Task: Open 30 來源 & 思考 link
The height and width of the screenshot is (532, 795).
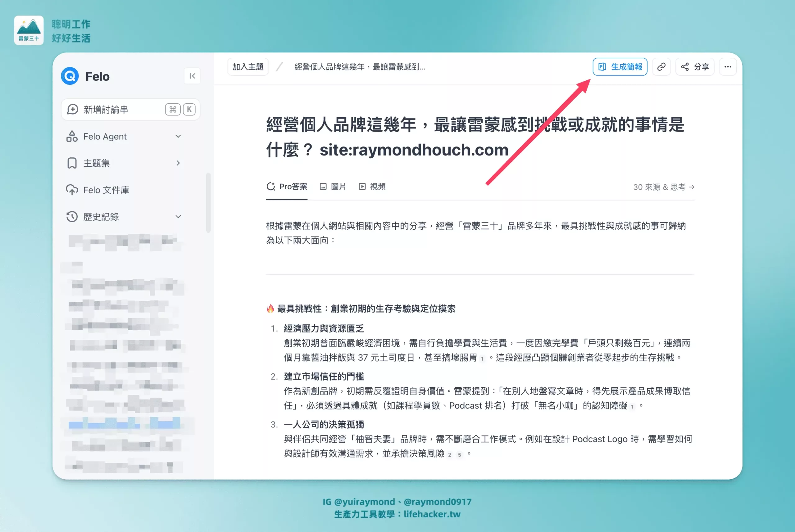Action: (x=664, y=187)
